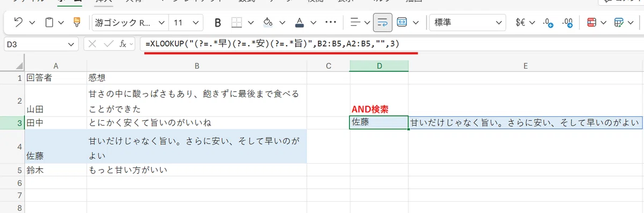This screenshot has height=213, width=644.
Task: Click the Undo arrow icon
Action: click(x=18, y=23)
